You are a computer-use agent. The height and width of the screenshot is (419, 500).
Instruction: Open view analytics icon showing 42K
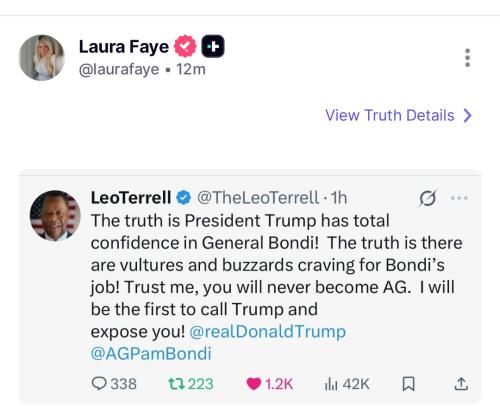(x=331, y=384)
